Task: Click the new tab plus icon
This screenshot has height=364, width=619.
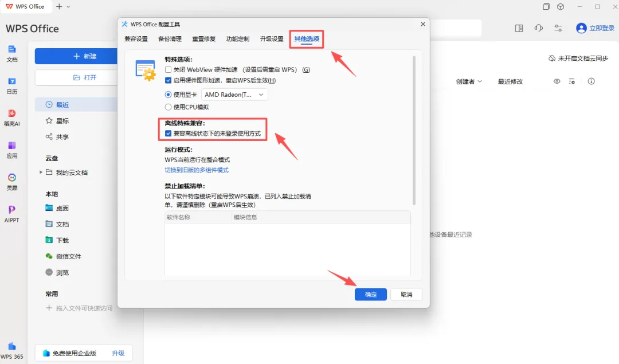Action: click(59, 7)
